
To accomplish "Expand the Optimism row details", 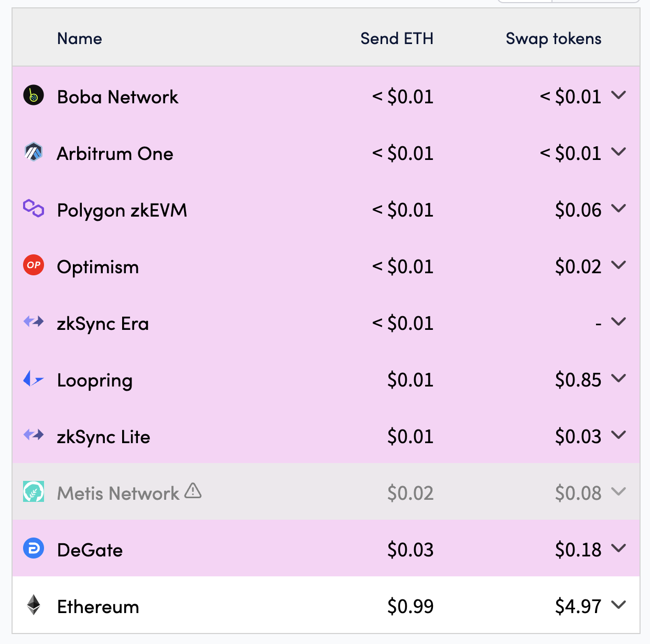I will (x=619, y=265).
